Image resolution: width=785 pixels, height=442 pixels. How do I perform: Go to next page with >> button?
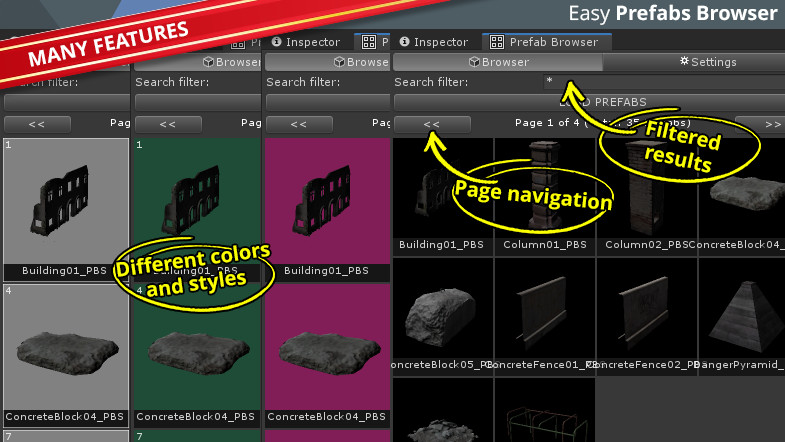click(760, 124)
